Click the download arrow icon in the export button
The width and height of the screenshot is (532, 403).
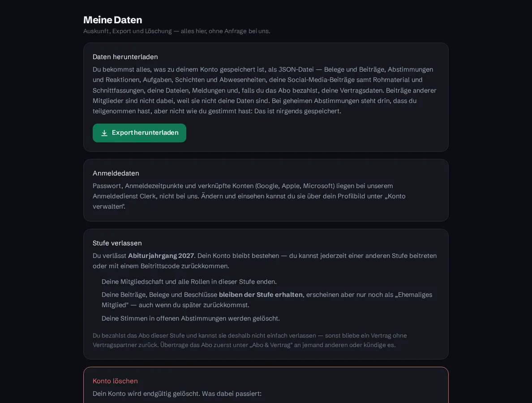click(104, 133)
